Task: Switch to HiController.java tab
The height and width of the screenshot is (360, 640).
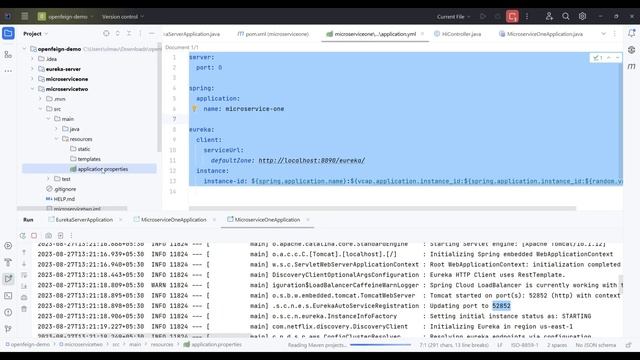Action: (457, 34)
